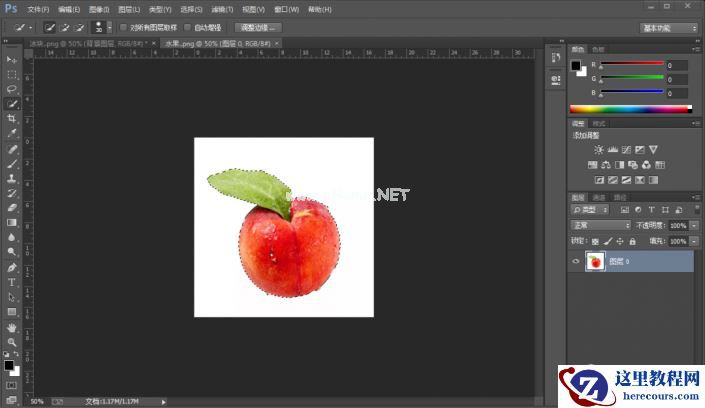Add Curves adjustment layer

coord(626,150)
